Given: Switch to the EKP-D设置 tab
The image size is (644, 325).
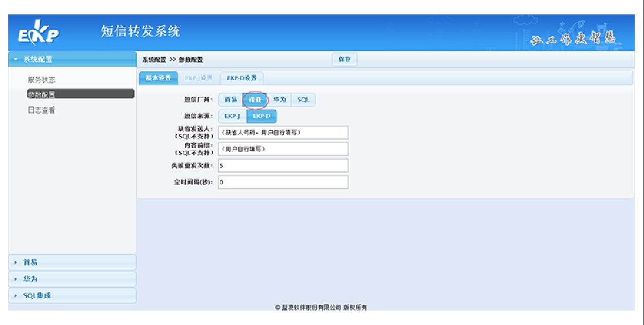Looking at the screenshot, I should coord(241,78).
